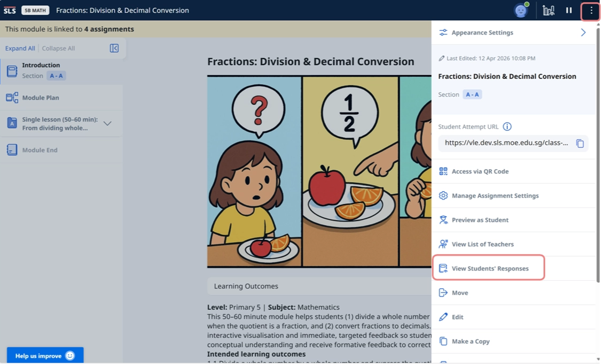Choose Manage Assignment Settings
This screenshot has height=364, width=603.
click(x=513, y=195)
